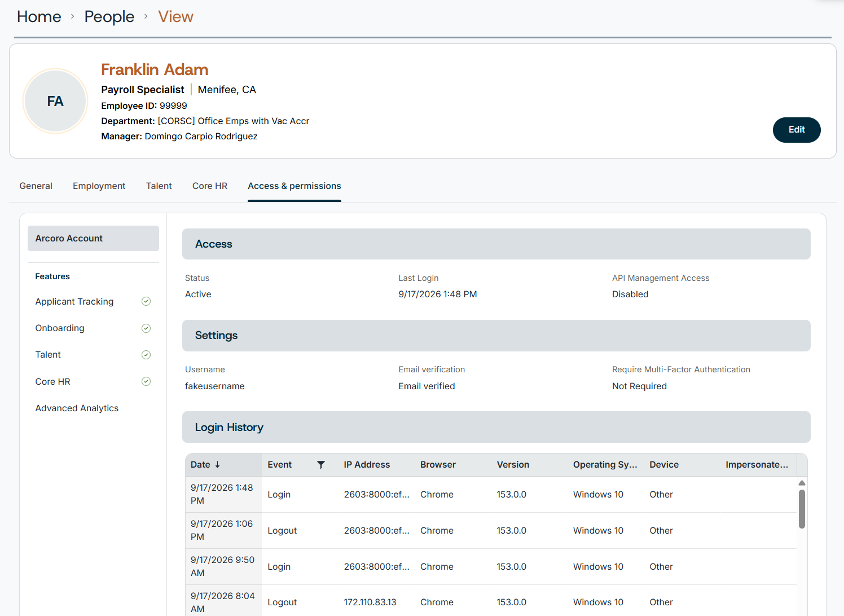
Task: Click the Talent feature checkmark icon
Action: 146,355
